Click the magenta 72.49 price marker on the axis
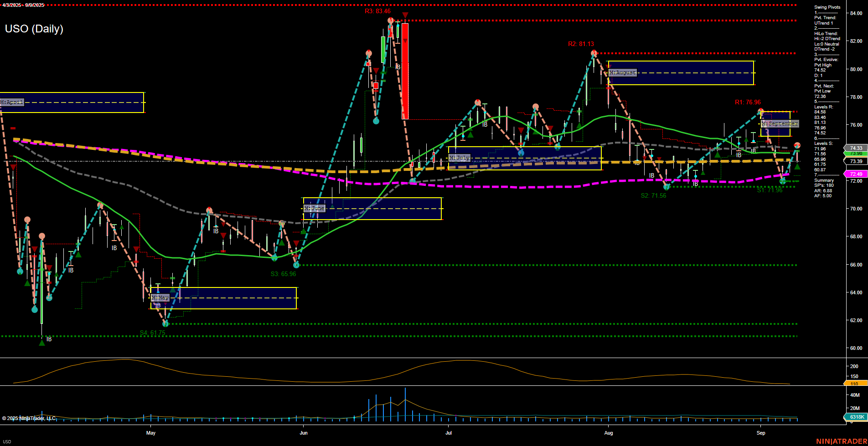The height and width of the screenshot is (446, 868). pos(857,174)
